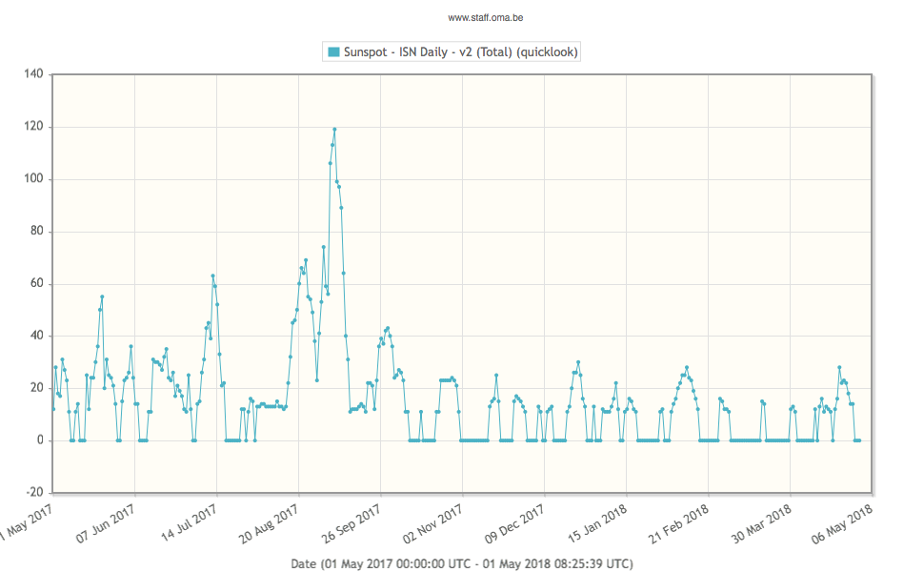Click the y-axis value 80
This screenshot has height=572, width=924.
coord(37,231)
